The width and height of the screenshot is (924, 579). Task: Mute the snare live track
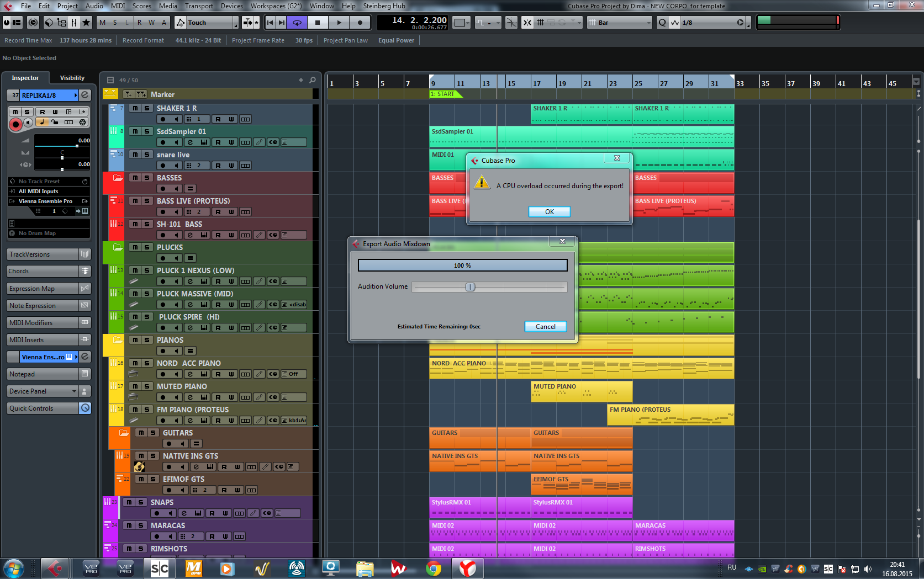pyautogui.click(x=135, y=155)
